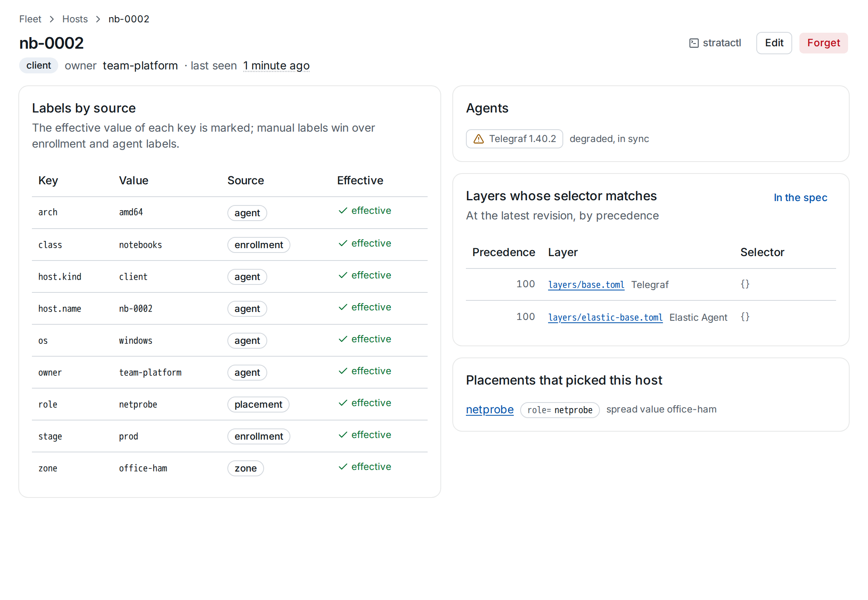Open the netprobe placement link
The height and width of the screenshot is (600, 868).
coord(489,410)
